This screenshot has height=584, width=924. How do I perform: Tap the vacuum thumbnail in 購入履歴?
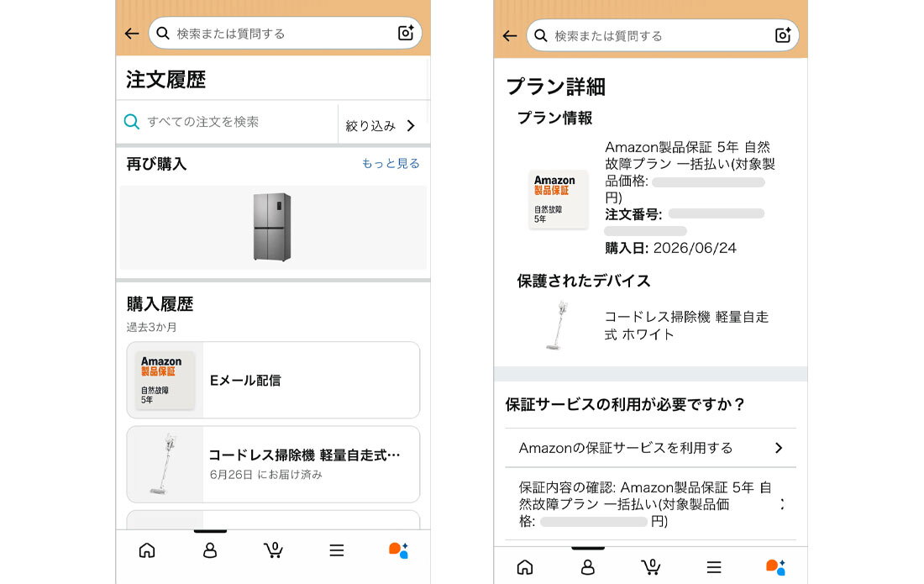click(x=163, y=465)
